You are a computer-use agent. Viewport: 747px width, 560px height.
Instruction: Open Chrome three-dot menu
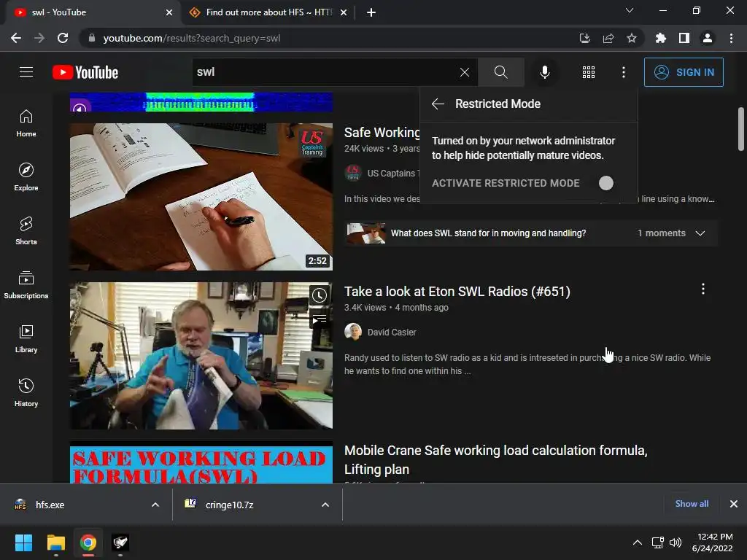[731, 38]
